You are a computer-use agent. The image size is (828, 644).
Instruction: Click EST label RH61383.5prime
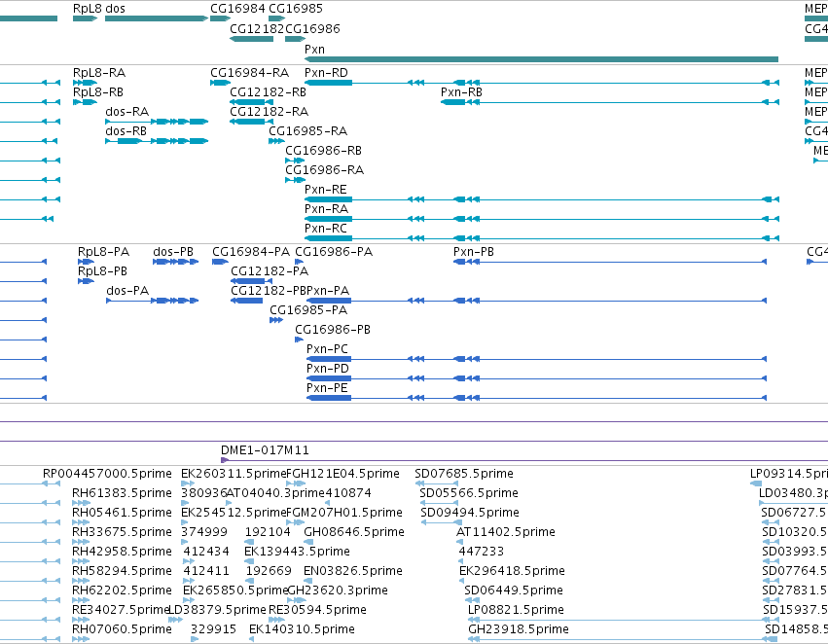click(122, 493)
